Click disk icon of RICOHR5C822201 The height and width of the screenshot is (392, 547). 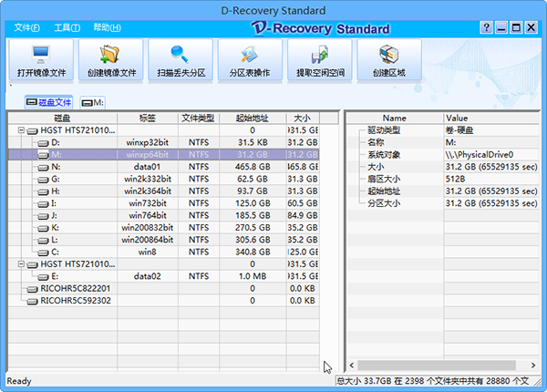[33, 289]
